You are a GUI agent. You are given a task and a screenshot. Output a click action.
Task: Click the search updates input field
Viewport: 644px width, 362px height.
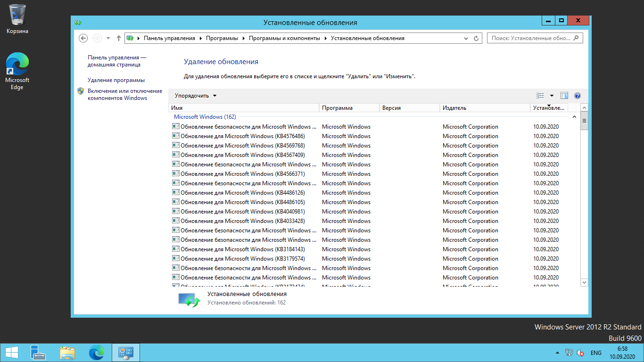coord(530,38)
